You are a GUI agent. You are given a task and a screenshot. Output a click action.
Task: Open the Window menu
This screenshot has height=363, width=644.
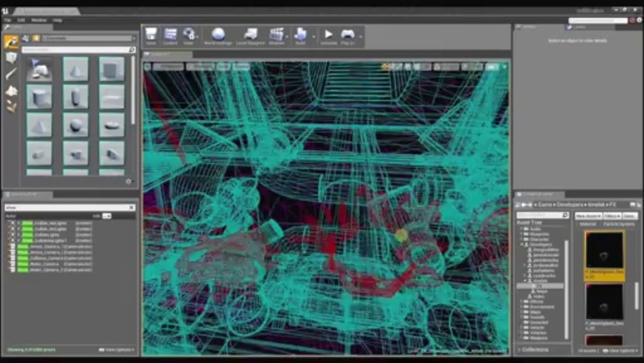coord(39,20)
